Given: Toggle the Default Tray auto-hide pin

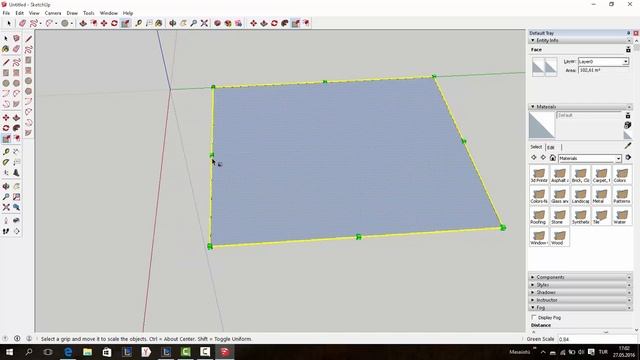Looking at the screenshot, I should [x=629, y=33].
